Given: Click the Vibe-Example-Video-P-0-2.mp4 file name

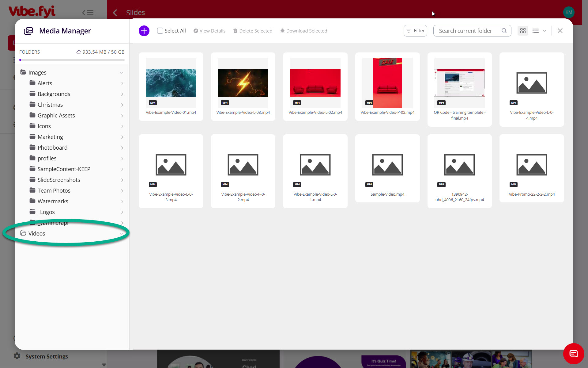Looking at the screenshot, I should 243,197.
